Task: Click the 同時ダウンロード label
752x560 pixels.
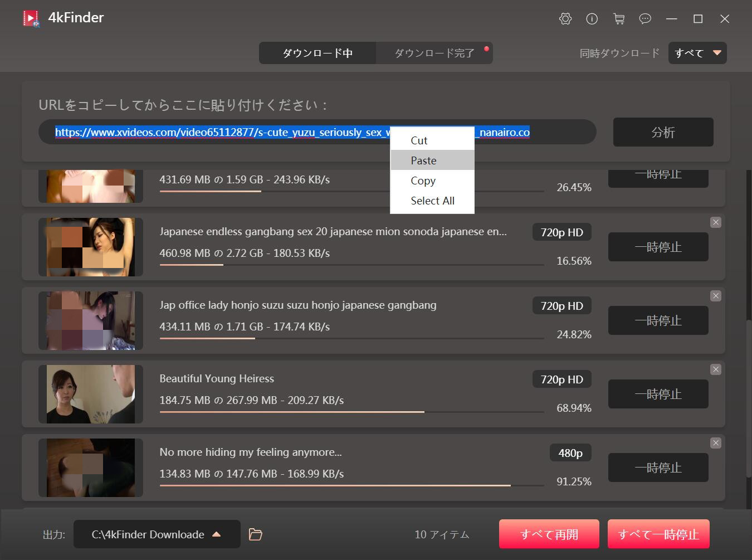Action: tap(619, 53)
